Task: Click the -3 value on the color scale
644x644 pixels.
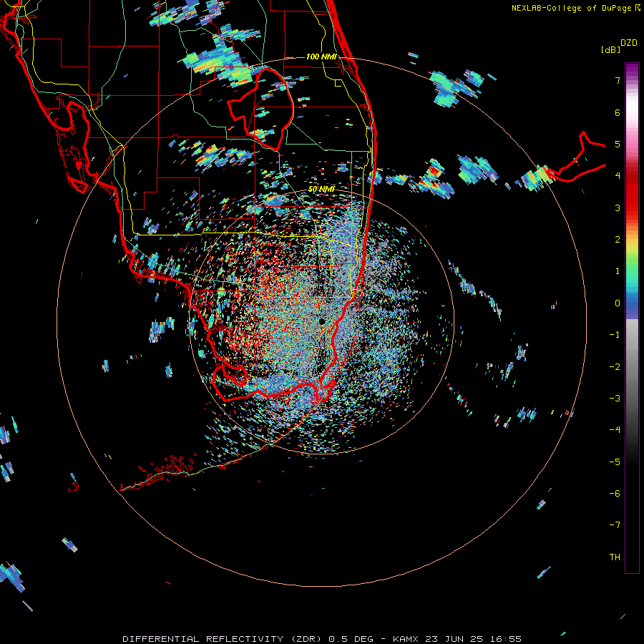Action: pyautogui.click(x=615, y=398)
